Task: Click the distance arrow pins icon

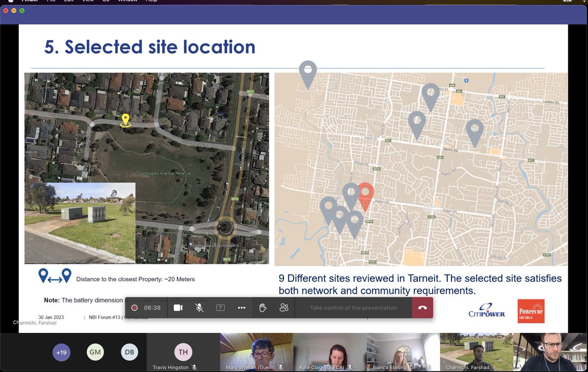Action: (x=55, y=276)
